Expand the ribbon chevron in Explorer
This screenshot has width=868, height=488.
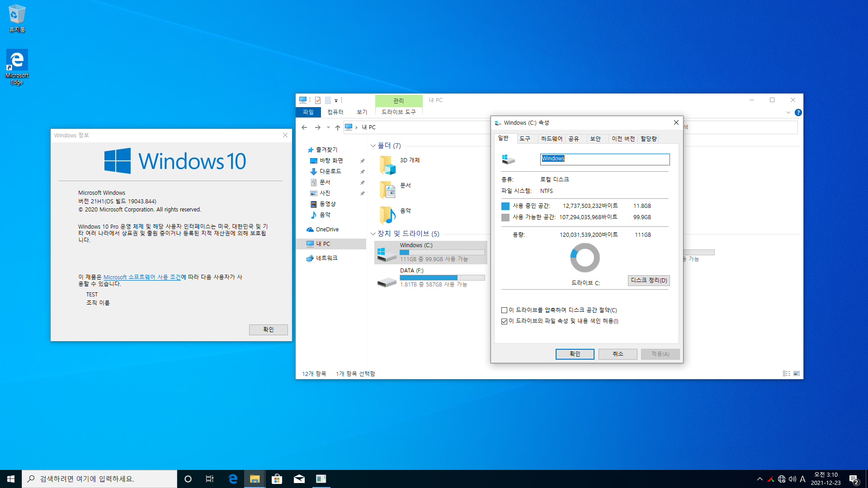point(788,113)
